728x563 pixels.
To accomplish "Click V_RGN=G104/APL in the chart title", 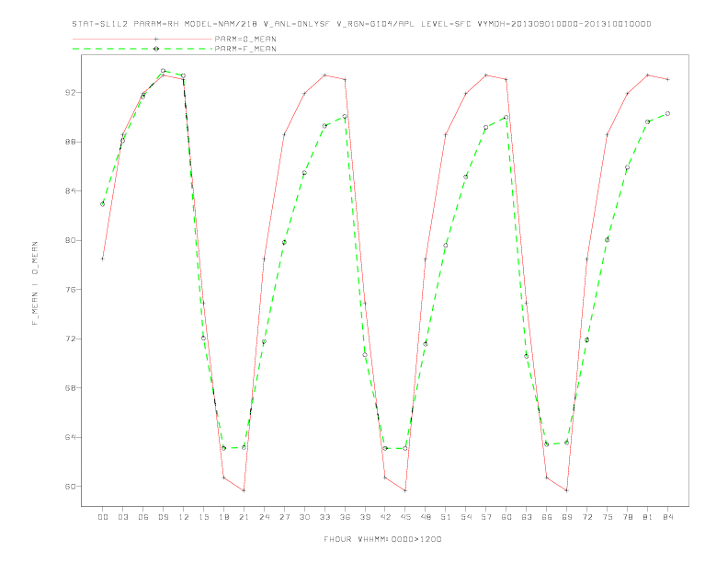I will (376, 24).
